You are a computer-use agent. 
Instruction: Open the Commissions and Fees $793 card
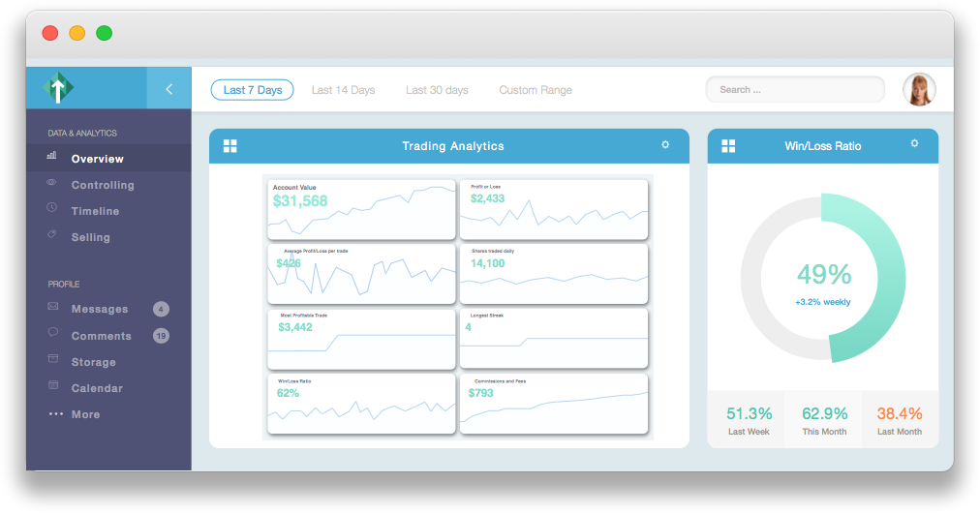[x=554, y=404]
